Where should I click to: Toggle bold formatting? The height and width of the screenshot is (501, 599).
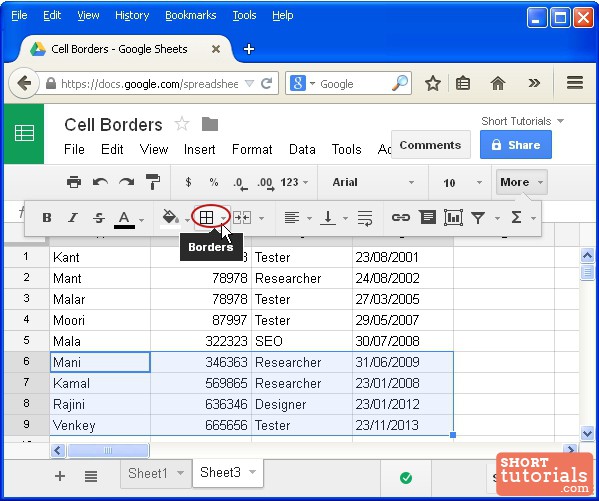point(47,218)
